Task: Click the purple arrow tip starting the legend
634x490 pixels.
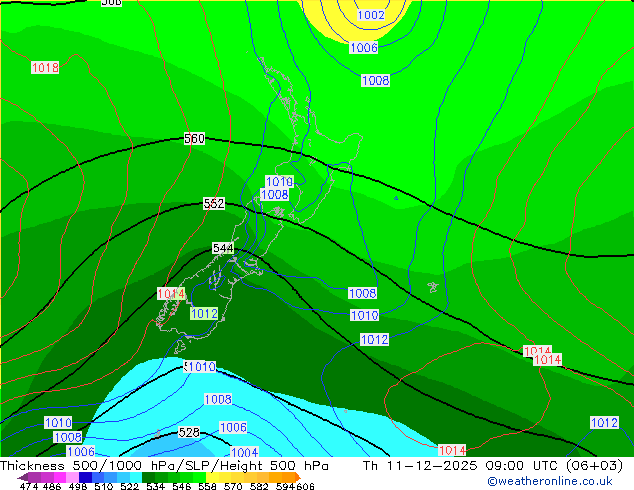Action: [23, 477]
